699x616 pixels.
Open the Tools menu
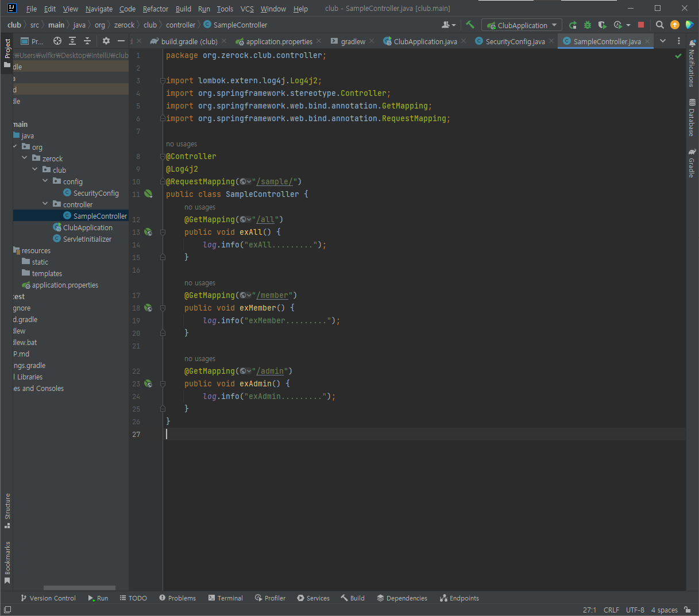click(x=225, y=9)
